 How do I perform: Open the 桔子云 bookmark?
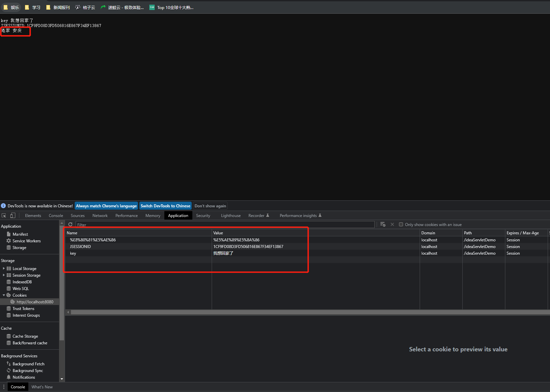pos(85,7)
